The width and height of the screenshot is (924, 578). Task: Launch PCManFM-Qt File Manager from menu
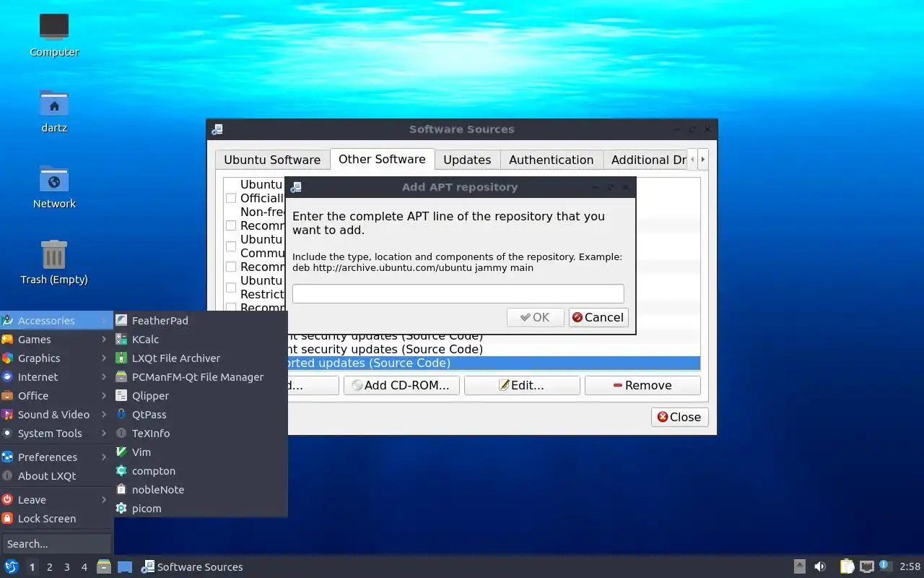(x=201, y=377)
